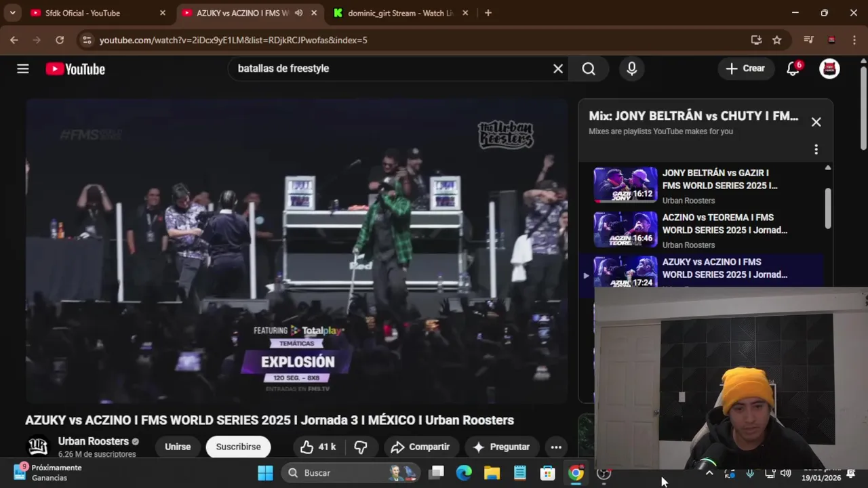Go back in browser history
Viewport: 868px width, 488px height.
click(14, 40)
